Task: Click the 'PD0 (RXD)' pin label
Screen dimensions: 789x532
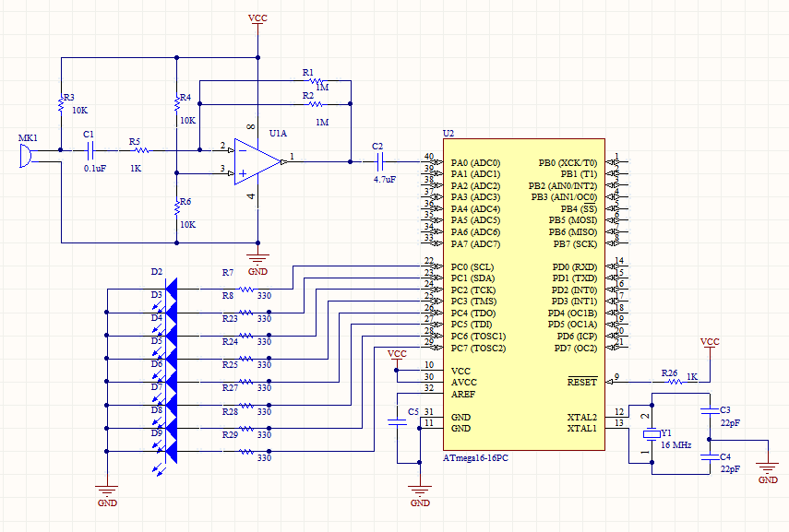Action: coord(575,267)
